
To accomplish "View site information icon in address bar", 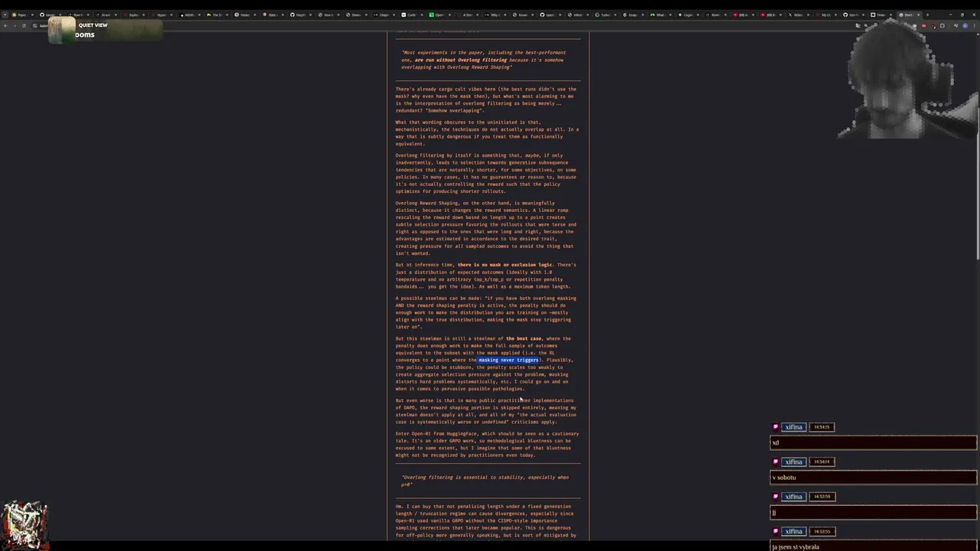I will coord(34,25).
